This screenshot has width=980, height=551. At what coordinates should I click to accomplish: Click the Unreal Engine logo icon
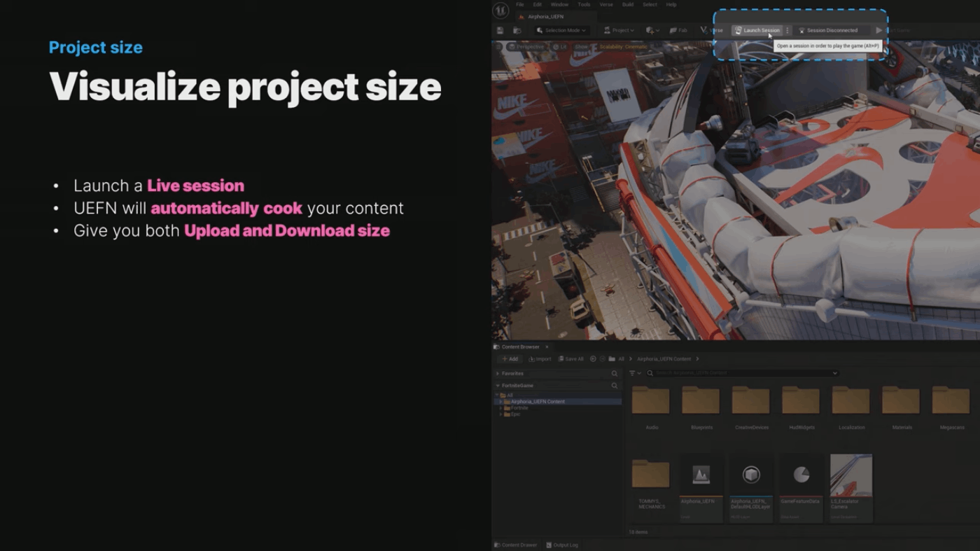pos(500,11)
